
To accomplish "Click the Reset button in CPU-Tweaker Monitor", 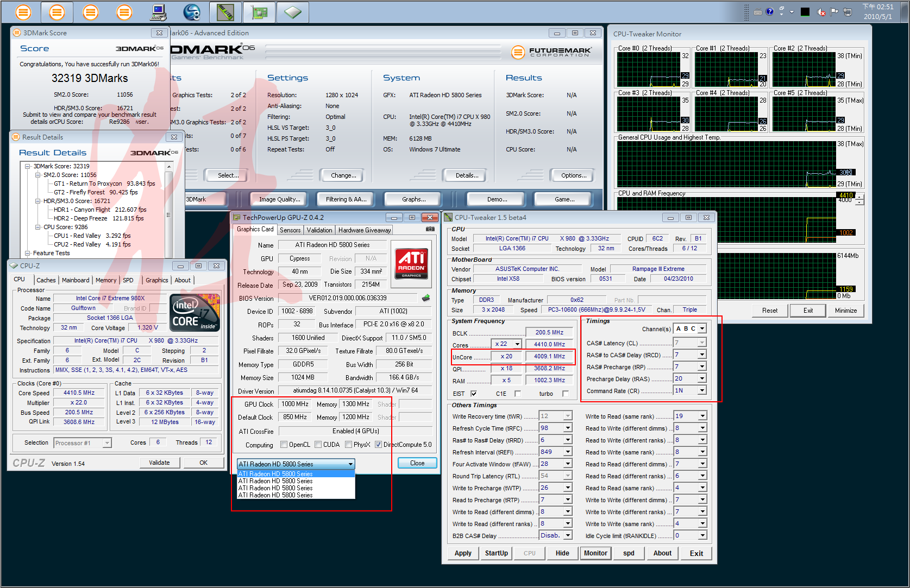I will (769, 311).
